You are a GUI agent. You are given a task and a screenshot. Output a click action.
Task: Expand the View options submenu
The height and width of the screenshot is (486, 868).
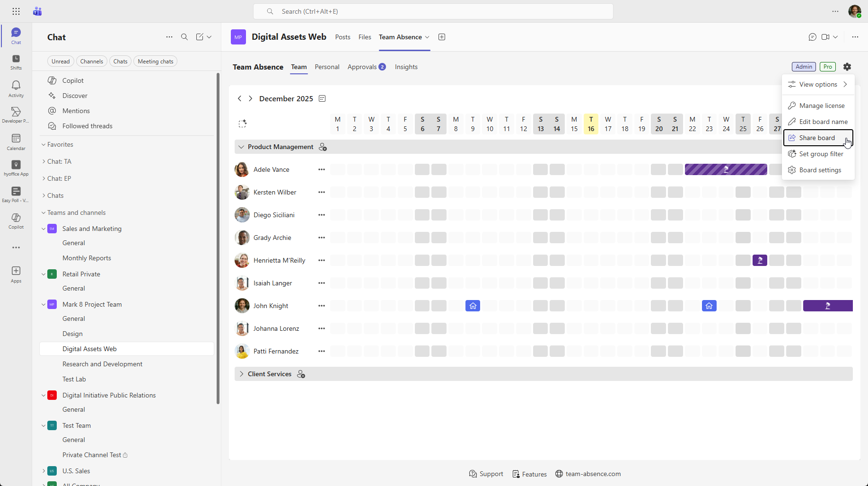(x=818, y=84)
